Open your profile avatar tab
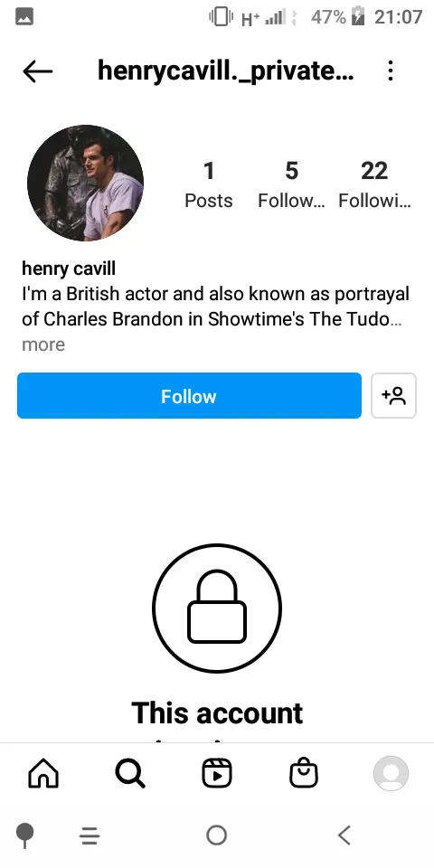This screenshot has width=434, height=868. pyautogui.click(x=391, y=773)
